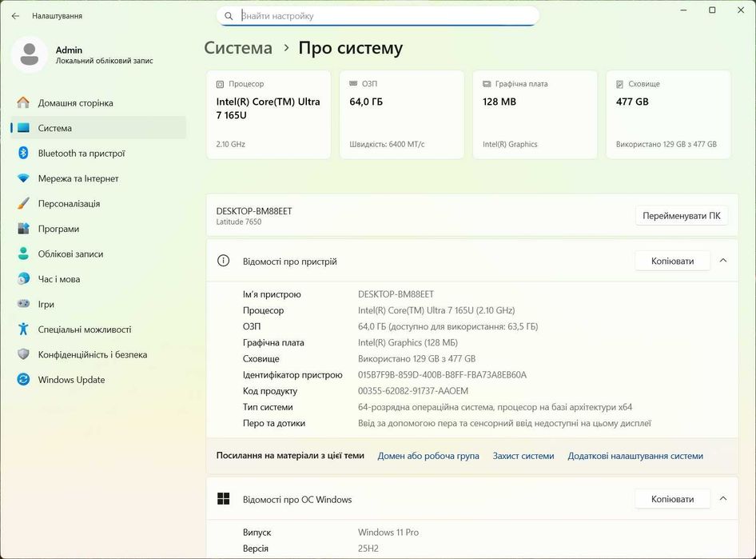The image size is (756, 559).
Task: Click the ОЗП 64,0 ГБ summary card
Action: click(402, 114)
